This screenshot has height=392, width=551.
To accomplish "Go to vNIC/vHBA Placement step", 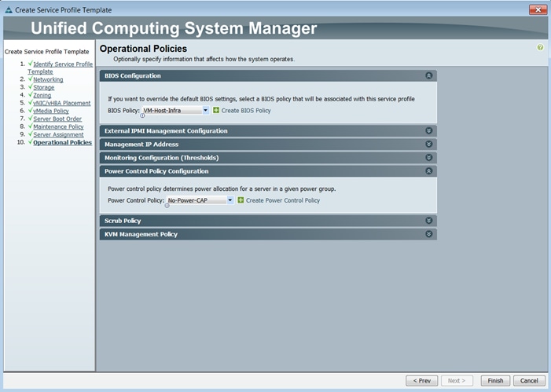I will pos(62,103).
